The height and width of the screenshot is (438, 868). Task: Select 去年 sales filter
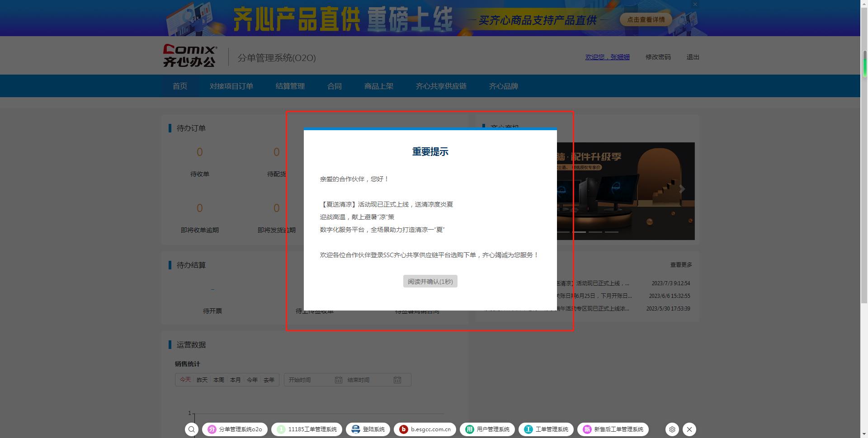pos(269,380)
